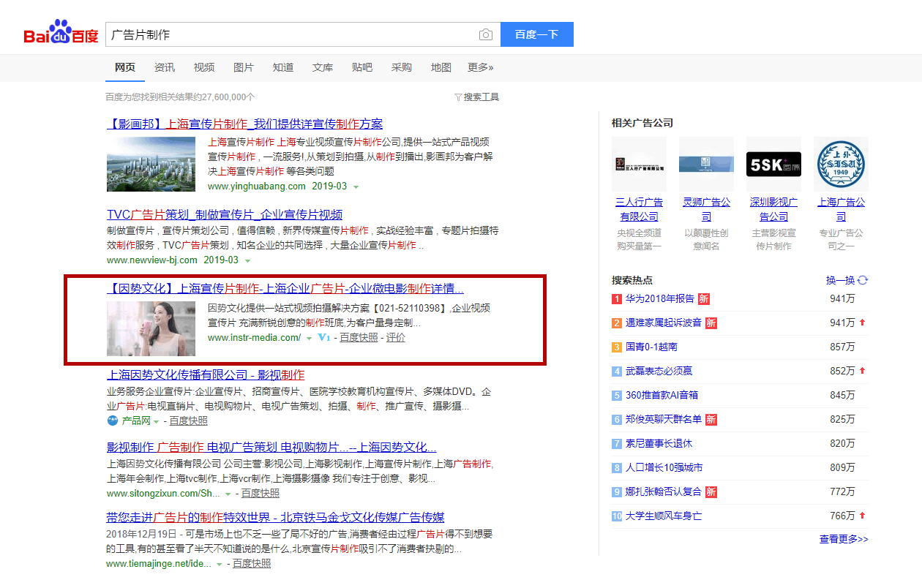The height and width of the screenshot is (588, 922).
Task: Click the city skyline thumbnail of 影画邦 result
Action: pos(151,165)
